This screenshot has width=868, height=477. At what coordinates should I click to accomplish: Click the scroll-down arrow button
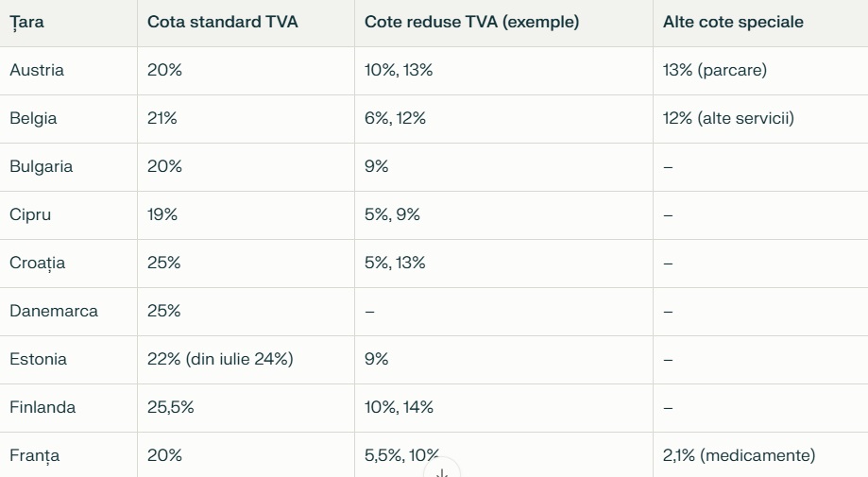(x=441, y=470)
